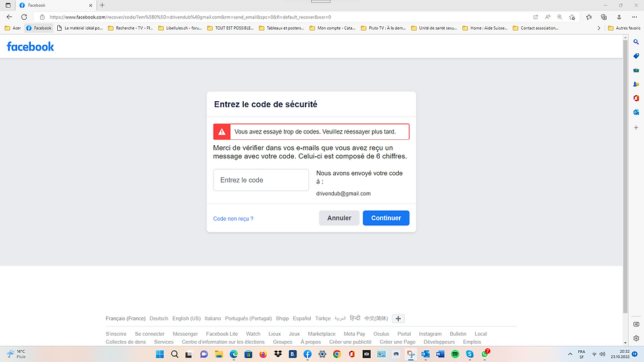Click the zoom magnifier icon in address bar
644x362 pixels.
(559, 17)
